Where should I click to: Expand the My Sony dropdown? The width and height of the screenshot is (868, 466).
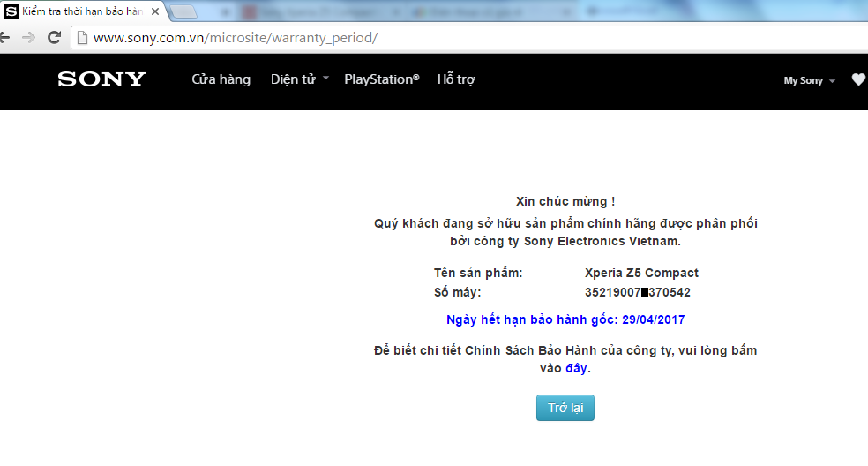[x=809, y=80]
